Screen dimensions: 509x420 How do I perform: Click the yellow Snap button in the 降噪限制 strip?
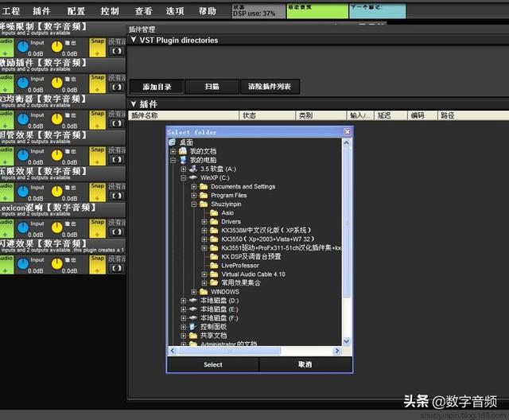pyautogui.click(x=97, y=48)
